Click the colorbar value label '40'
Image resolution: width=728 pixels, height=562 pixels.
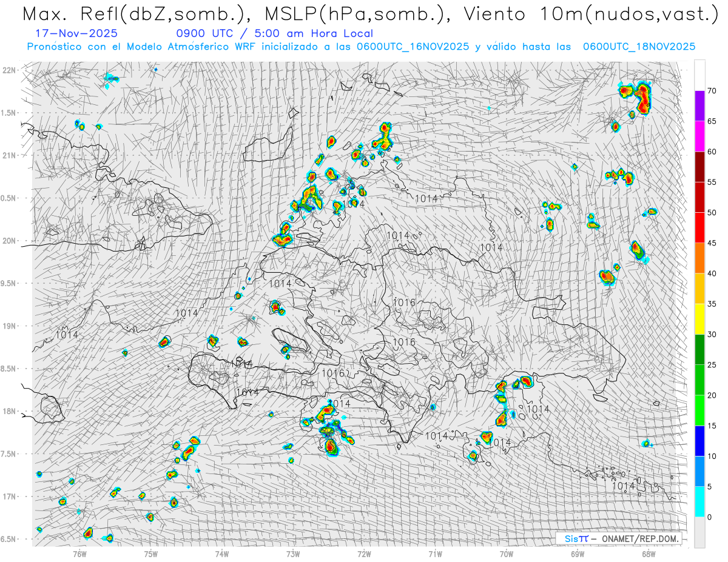tap(712, 273)
